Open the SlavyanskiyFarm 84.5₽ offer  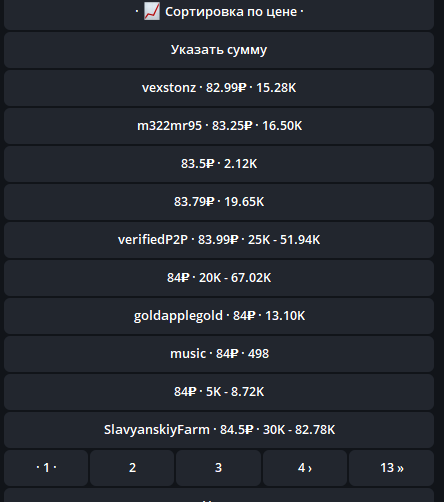click(x=219, y=430)
